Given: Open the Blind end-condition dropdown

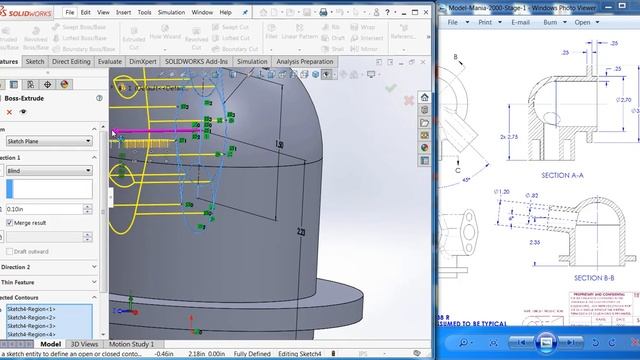Looking at the screenshot, I should (49, 171).
